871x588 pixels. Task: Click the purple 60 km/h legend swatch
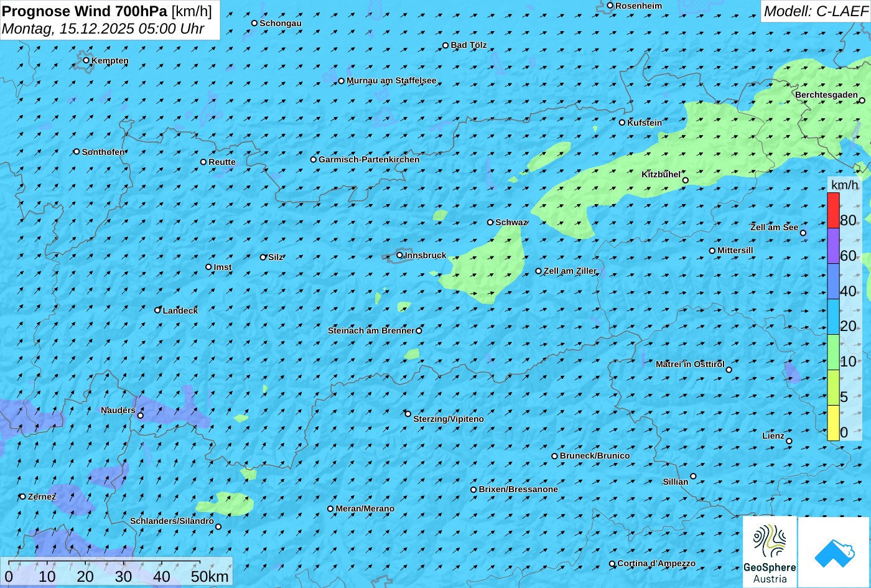pyautogui.click(x=833, y=246)
